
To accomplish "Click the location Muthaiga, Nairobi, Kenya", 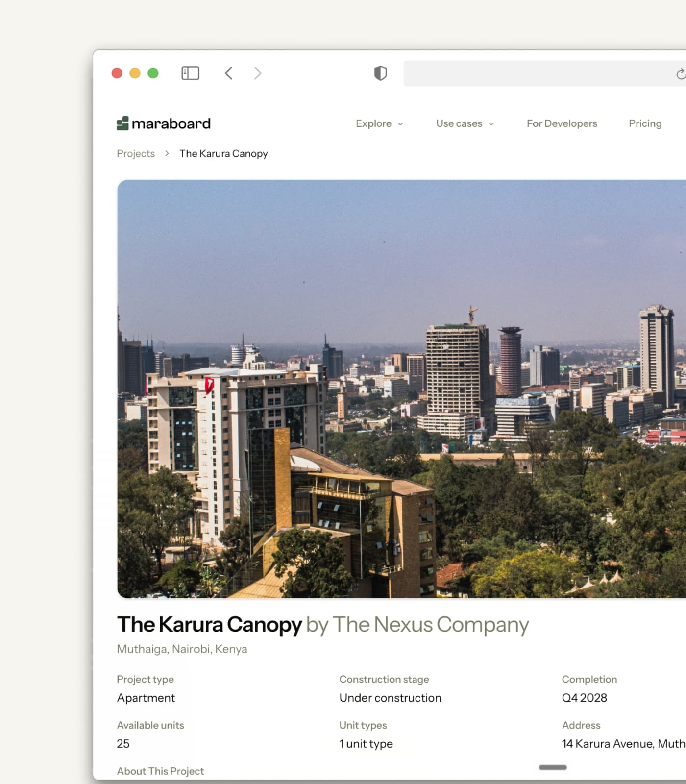I will click(182, 649).
